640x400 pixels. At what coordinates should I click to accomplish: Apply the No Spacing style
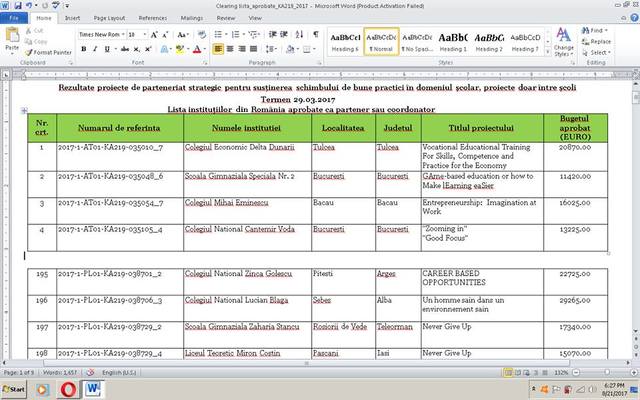pos(417,42)
